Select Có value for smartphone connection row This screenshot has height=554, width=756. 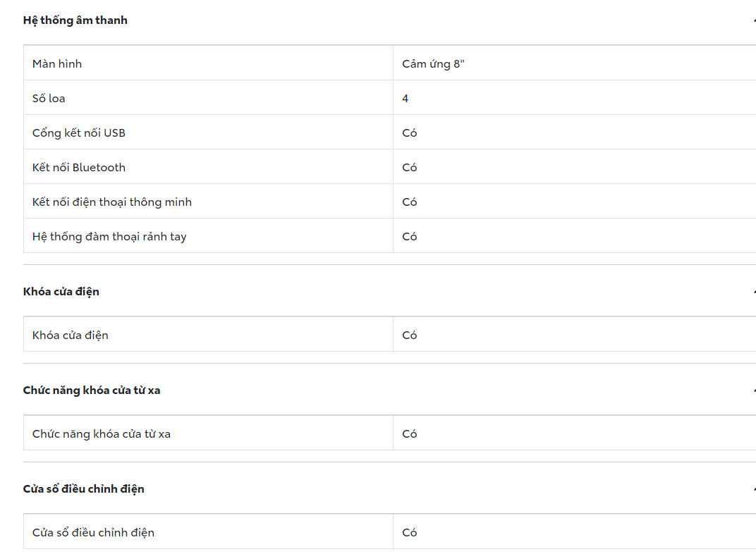410,202
